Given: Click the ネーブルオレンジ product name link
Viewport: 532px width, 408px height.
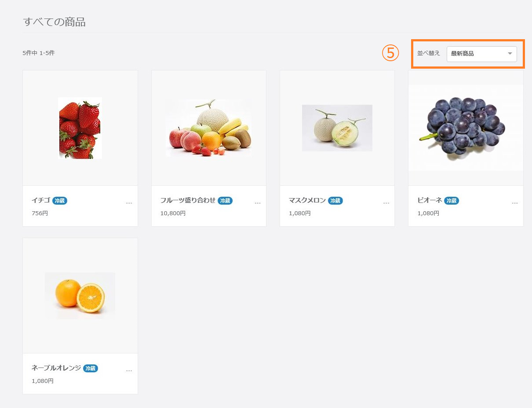Looking at the screenshot, I should pos(56,368).
